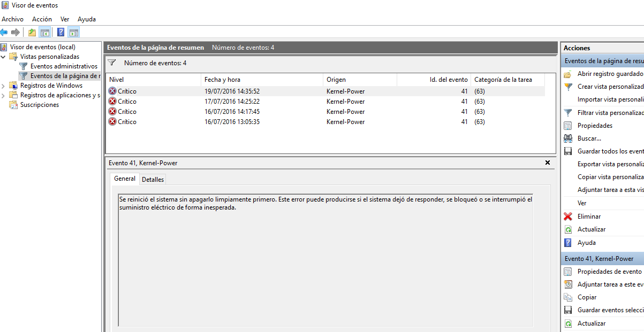Toggle show/hide action pane toolbar button
Screen dimensions: 644x332
tap(74, 33)
